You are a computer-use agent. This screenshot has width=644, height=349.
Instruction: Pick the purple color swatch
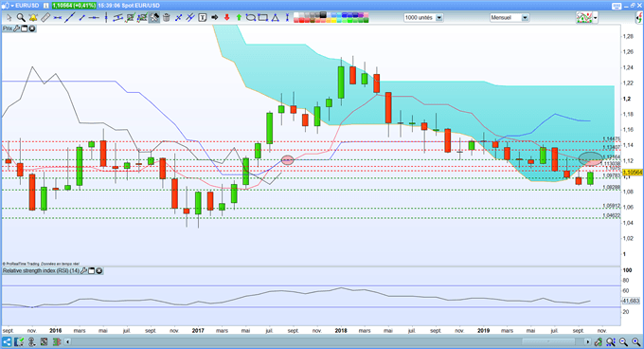(361, 15)
